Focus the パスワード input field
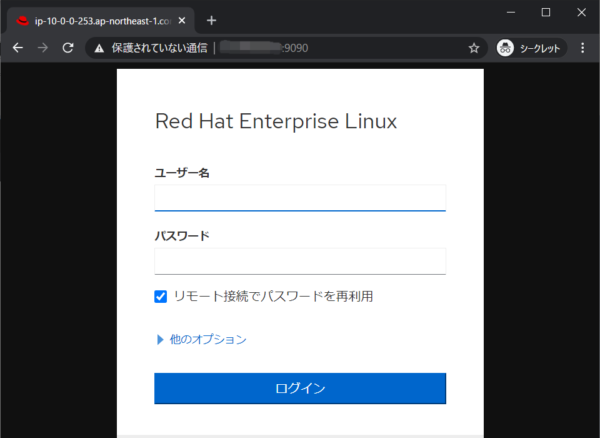Screen dimensions: 600x438 (x=300, y=261)
